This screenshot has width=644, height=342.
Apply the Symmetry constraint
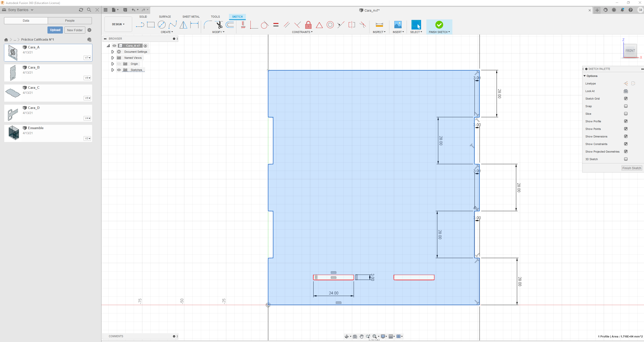[x=352, y=25]
